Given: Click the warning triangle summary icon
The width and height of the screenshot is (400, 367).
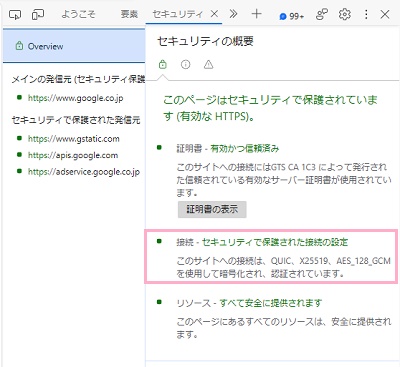Looking at the screenshot, I should 208,64.
